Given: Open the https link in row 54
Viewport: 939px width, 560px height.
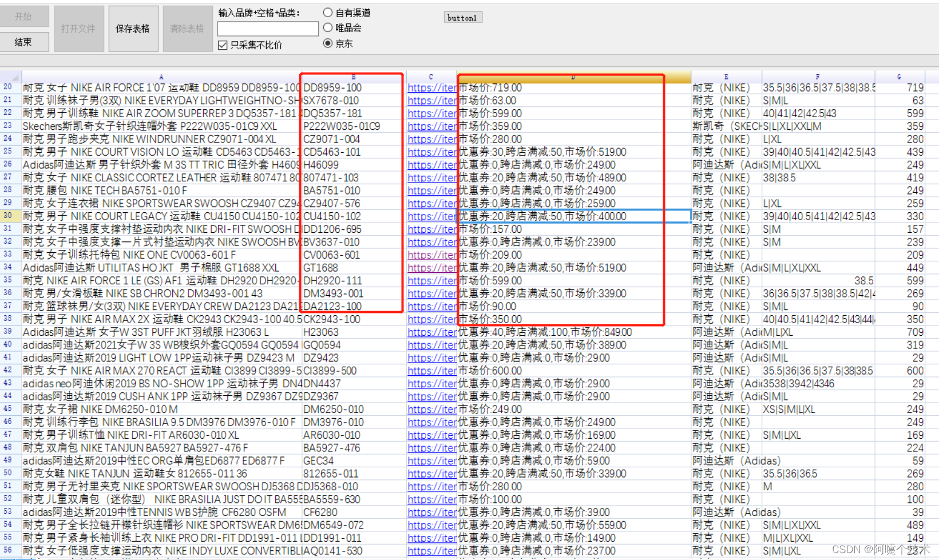Looking at the screenshot, I should click(432, 525).
